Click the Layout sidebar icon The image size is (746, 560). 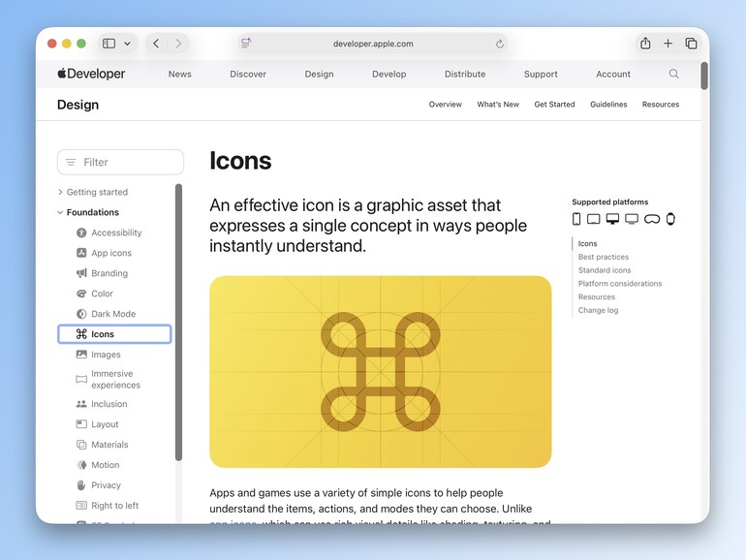[x=81, y=424]
